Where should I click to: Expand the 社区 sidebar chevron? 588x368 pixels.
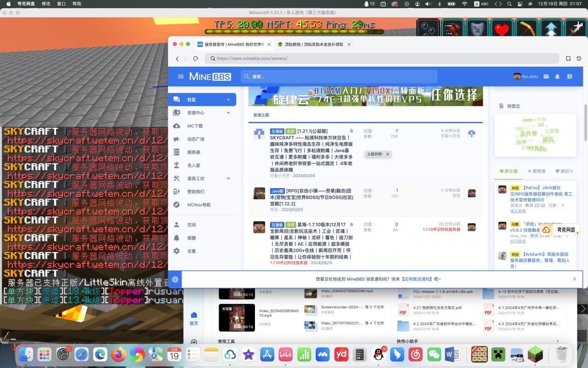click(x=228, y=99)
